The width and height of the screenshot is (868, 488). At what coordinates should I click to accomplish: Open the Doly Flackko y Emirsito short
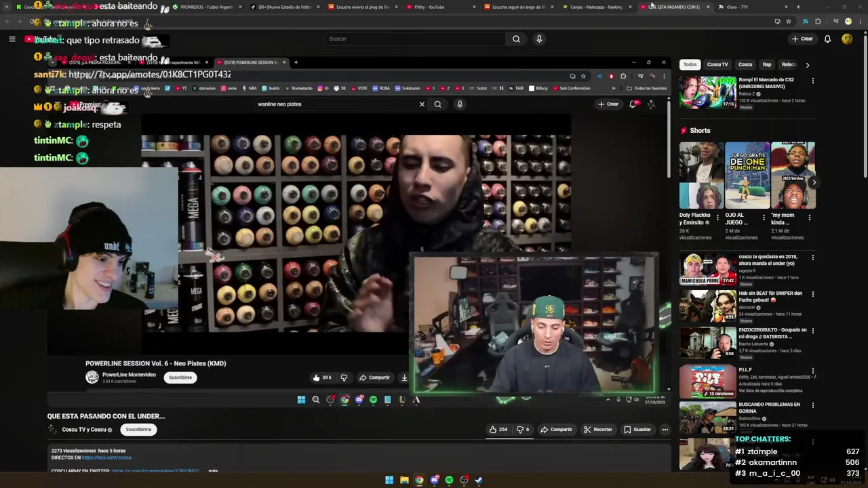pyautogui.click(x=701, y=175)
